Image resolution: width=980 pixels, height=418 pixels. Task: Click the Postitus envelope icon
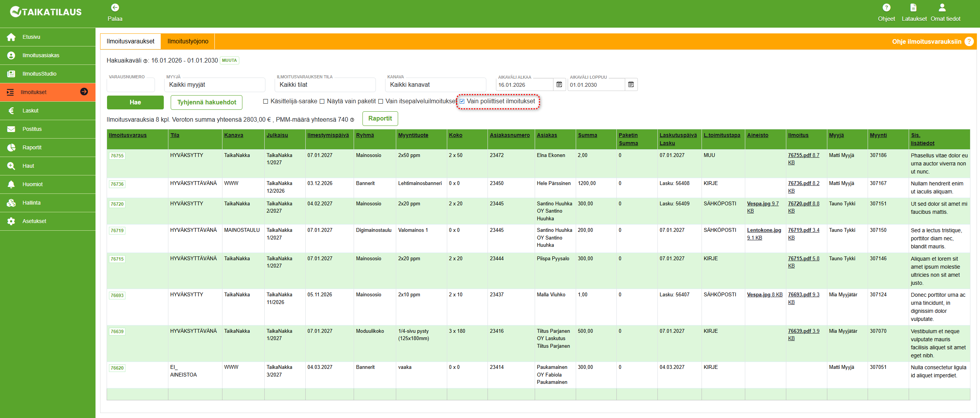tap(11, 129)
